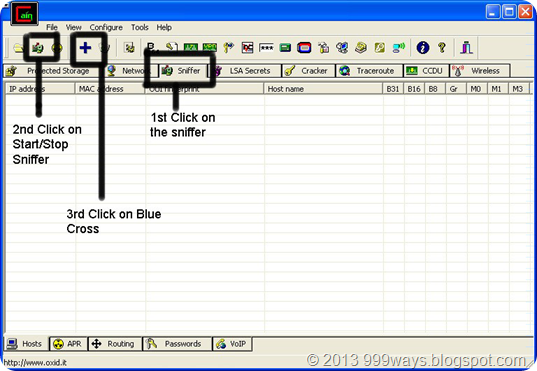Click the yellow question mark Help icon
The image size is (537, 371).
[x=442, y=48]
